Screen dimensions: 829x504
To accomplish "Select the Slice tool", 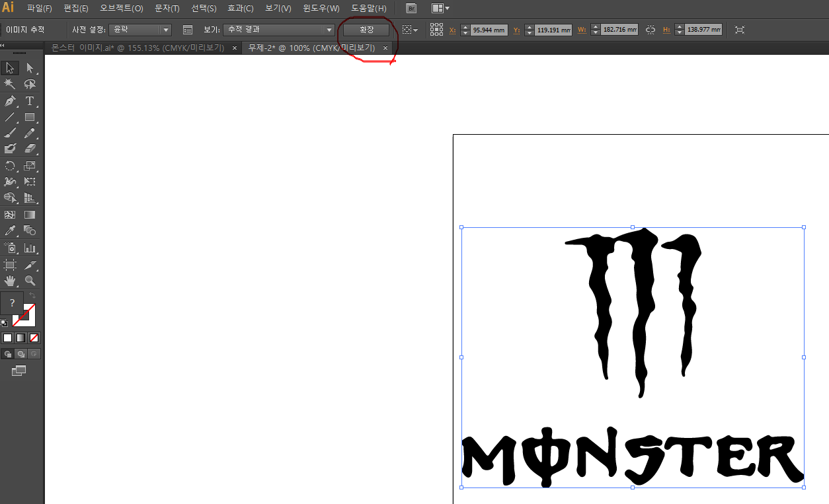I will click(x=30, y=265).
